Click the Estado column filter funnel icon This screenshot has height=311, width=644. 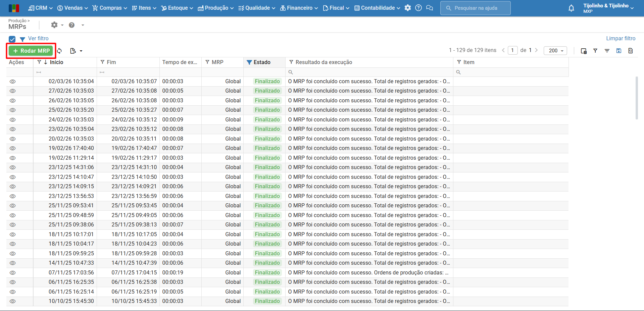(249, 62)
